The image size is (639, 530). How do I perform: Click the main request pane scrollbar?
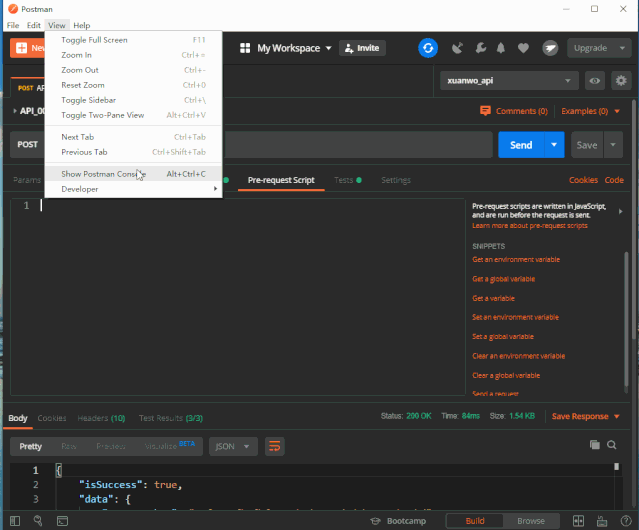(635, 218)
